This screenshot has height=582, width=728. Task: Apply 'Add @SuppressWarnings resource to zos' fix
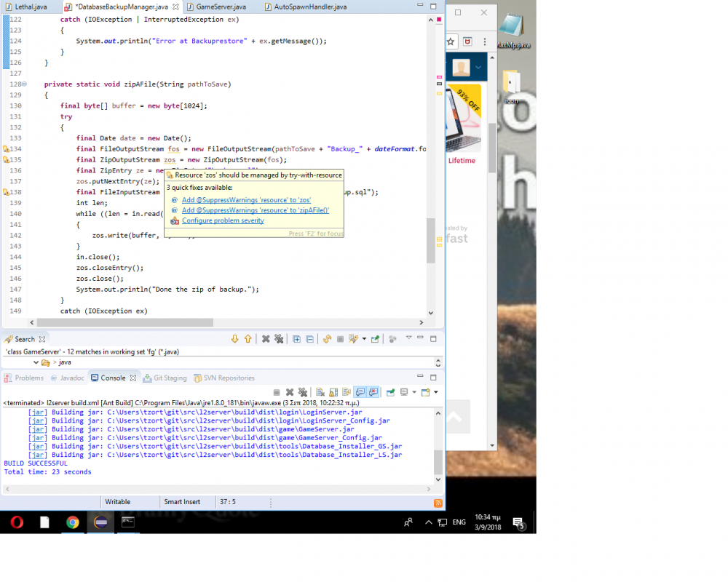coord(246,200)
